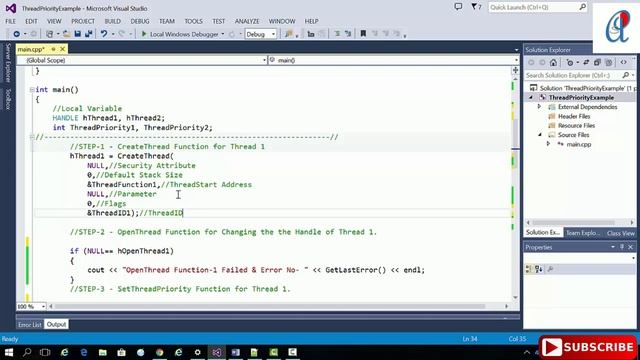Click the View Code icon in Solution Explorer
Image resolution: width=640 pixels, height=360 pixels.
(624, 62)
